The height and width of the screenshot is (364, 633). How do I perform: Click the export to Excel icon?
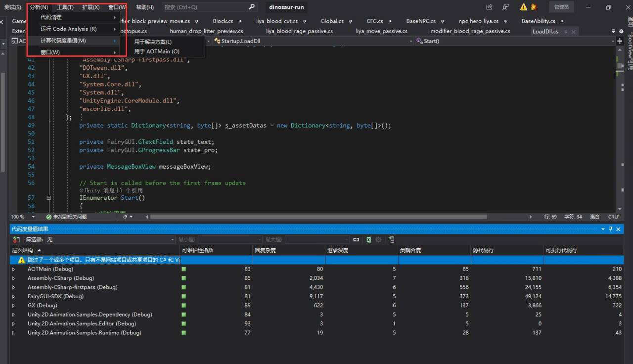pos(368,239)
